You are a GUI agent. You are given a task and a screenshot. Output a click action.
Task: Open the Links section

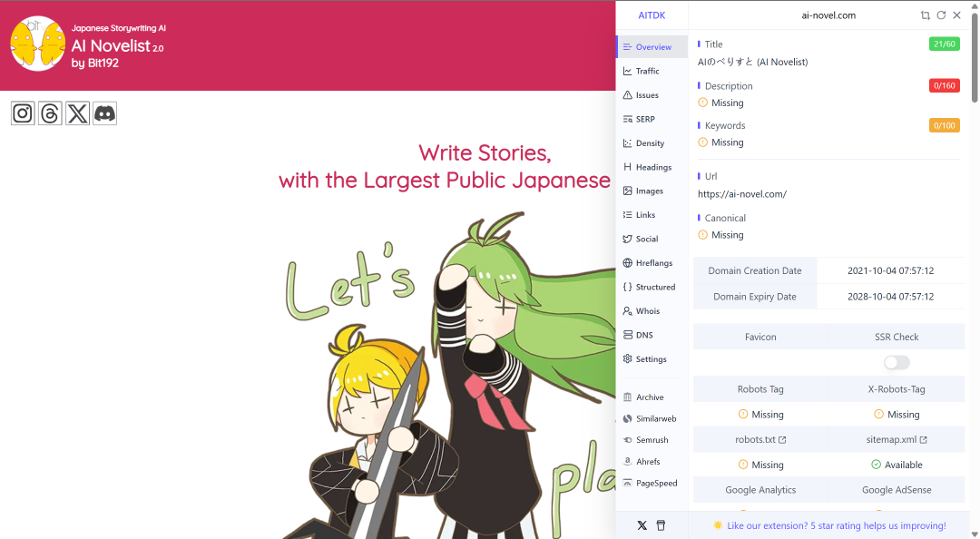coord(652,214)
